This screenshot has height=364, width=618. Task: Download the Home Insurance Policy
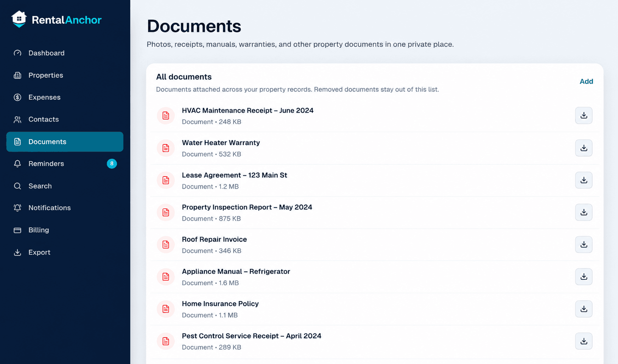point(584,309)
